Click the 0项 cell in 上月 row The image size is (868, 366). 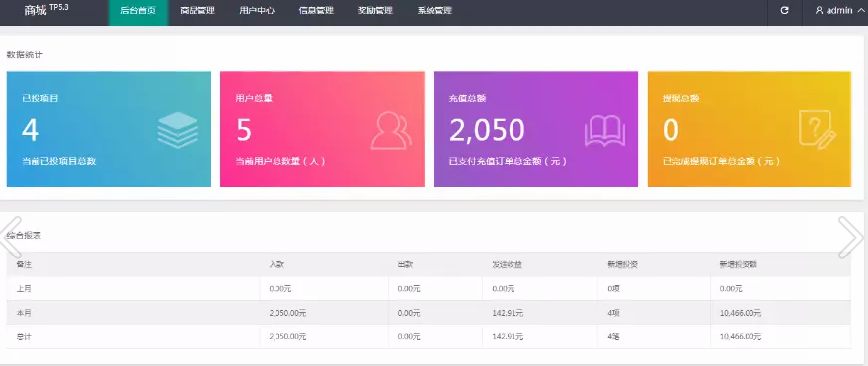613,289
